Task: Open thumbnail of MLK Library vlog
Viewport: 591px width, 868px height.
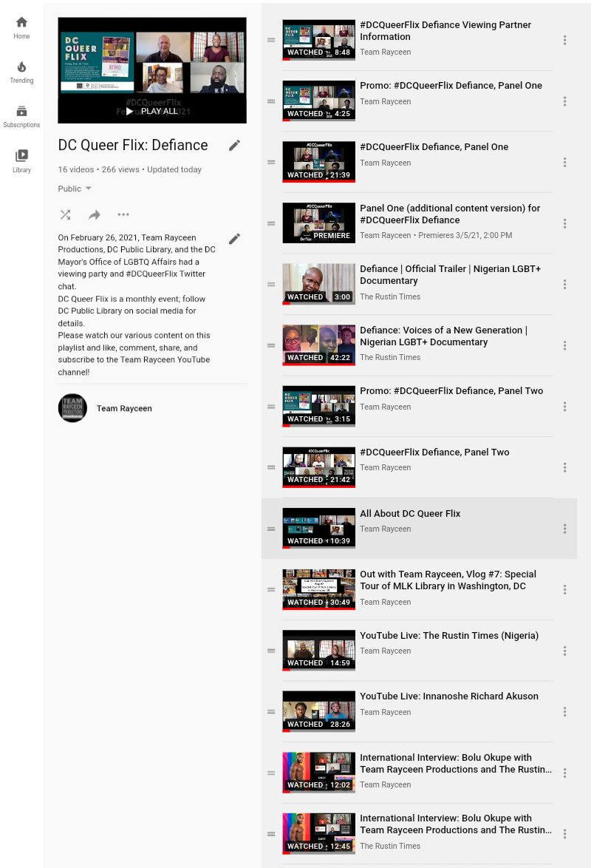Action: click(318, 589)
